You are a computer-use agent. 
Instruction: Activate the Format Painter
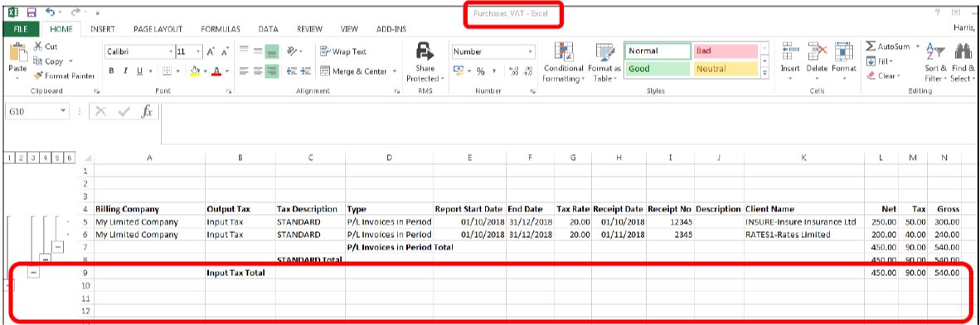coord(64,75)
